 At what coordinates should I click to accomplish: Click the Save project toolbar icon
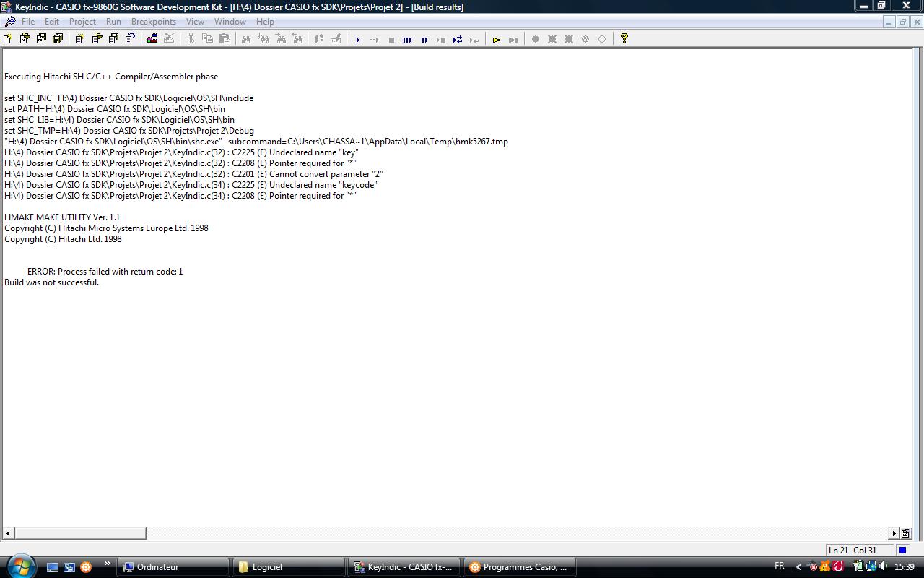click(x=41, y=39)
